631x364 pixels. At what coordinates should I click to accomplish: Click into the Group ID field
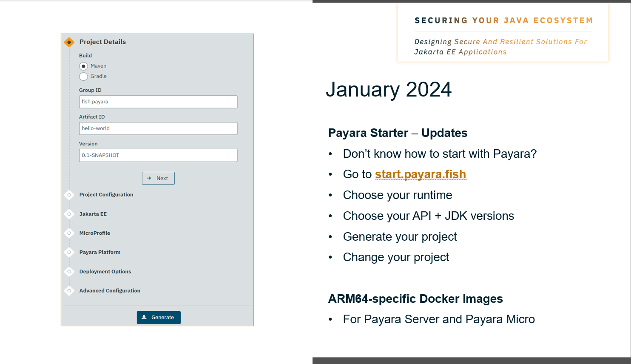158,102
